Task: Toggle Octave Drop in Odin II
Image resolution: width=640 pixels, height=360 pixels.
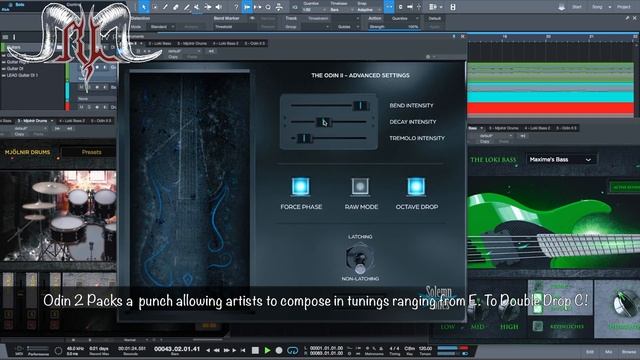Action: [416, 187]
